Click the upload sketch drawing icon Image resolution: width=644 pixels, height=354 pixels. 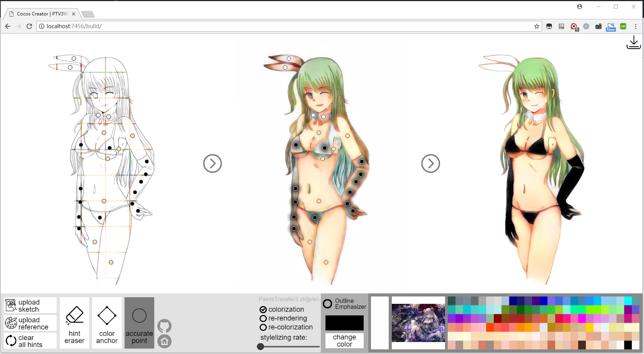(x=11, y=305)
